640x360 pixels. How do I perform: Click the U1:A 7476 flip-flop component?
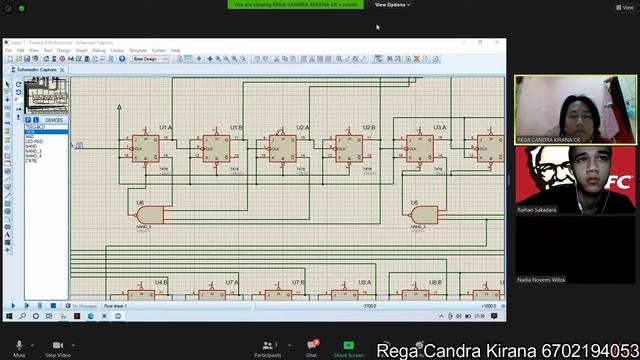(146, 149)
